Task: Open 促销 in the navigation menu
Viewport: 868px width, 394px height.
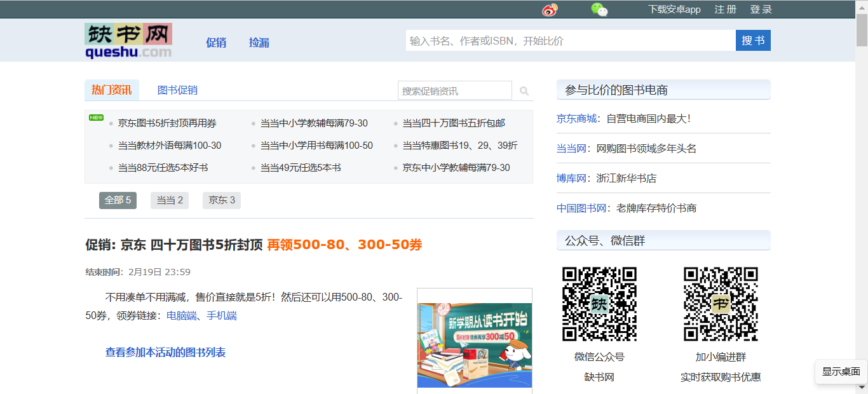Action: [x=216, y=43]
